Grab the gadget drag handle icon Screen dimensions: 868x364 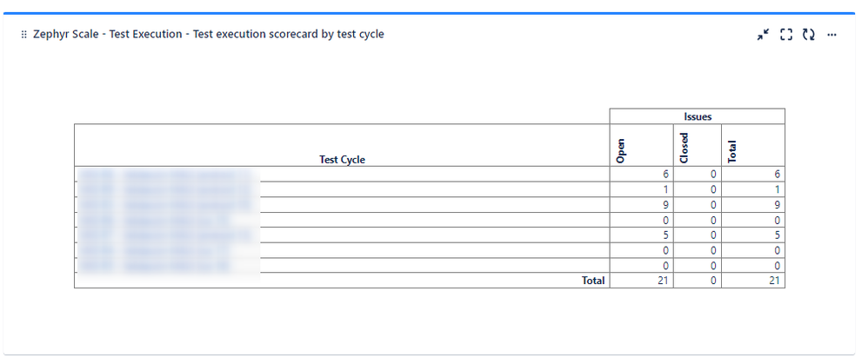coord(23,34)
